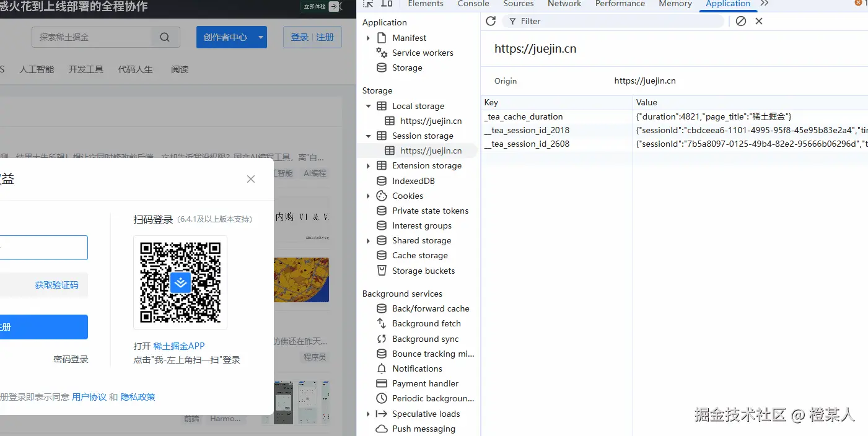
Task: Click the Push messaging cloud icon
Action: (382, 429)
